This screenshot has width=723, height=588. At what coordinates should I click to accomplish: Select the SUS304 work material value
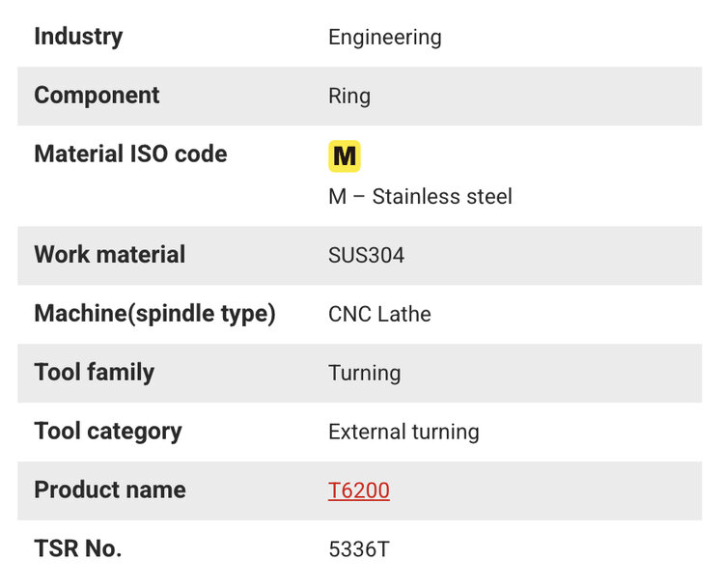[x=367, y=256]
